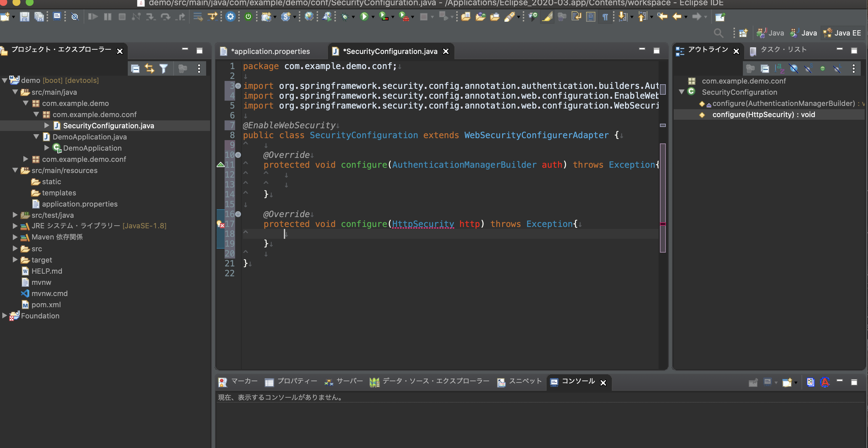This screenshot has width=868, height=448.
Task: Collapse the src/main/resources folder
Action: pyautogui.click(x=15, y=170)
